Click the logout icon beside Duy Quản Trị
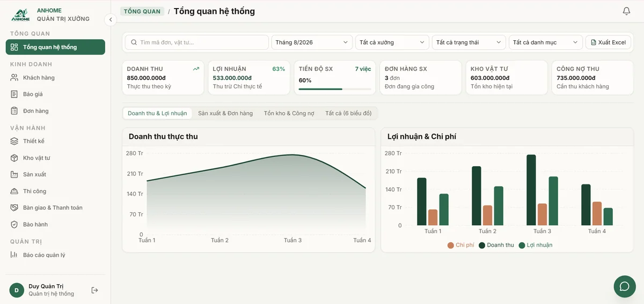Viewport: 644px width, 304px height. click(95, 290)
